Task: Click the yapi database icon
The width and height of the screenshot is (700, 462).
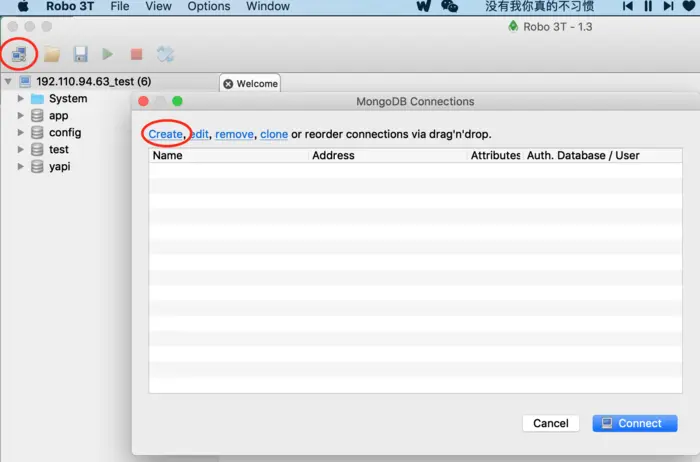Action: [38, 166]
